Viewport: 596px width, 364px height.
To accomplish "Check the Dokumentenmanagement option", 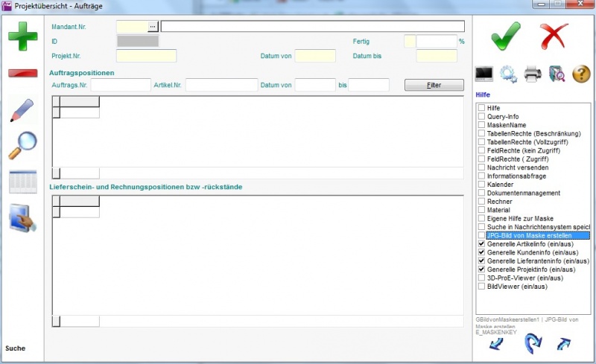I will click(481, 193).
